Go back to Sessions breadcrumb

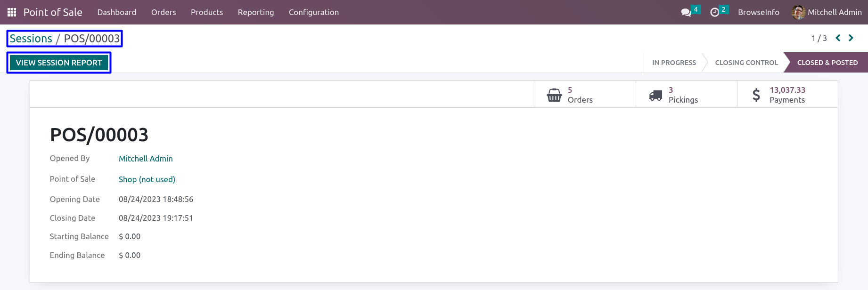[x=31, y=39]
